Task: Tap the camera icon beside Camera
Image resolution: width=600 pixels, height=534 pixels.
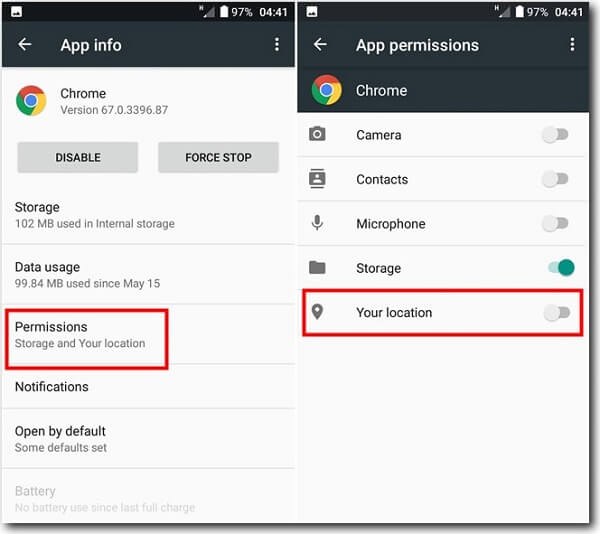Action: (317, 134)
